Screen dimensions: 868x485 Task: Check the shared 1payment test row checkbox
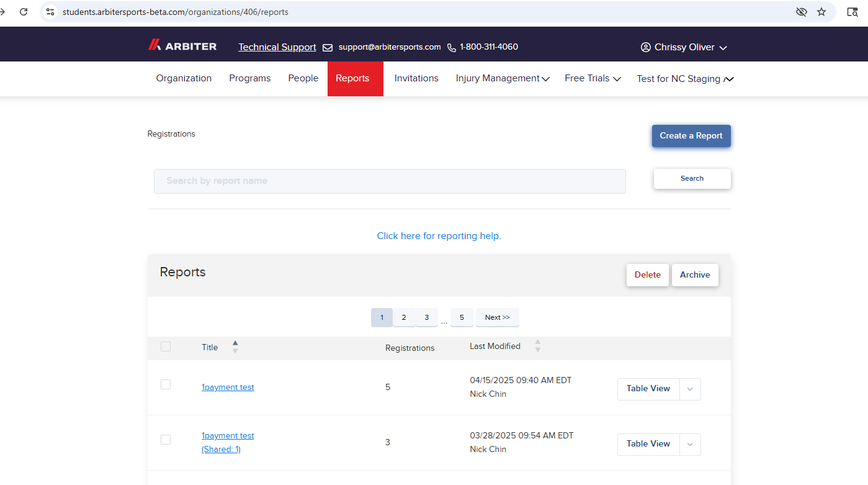click(x=166, y=440)
